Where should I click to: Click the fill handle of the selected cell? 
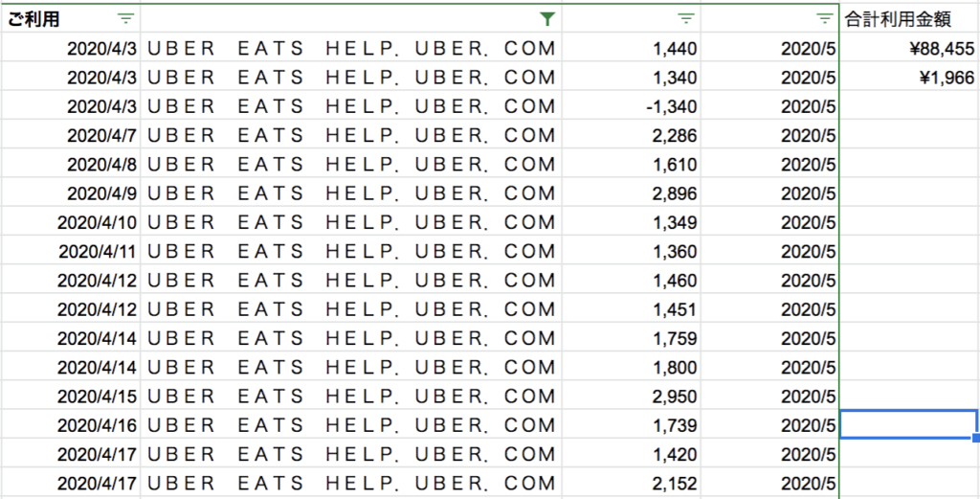click(x=976, y=439)
